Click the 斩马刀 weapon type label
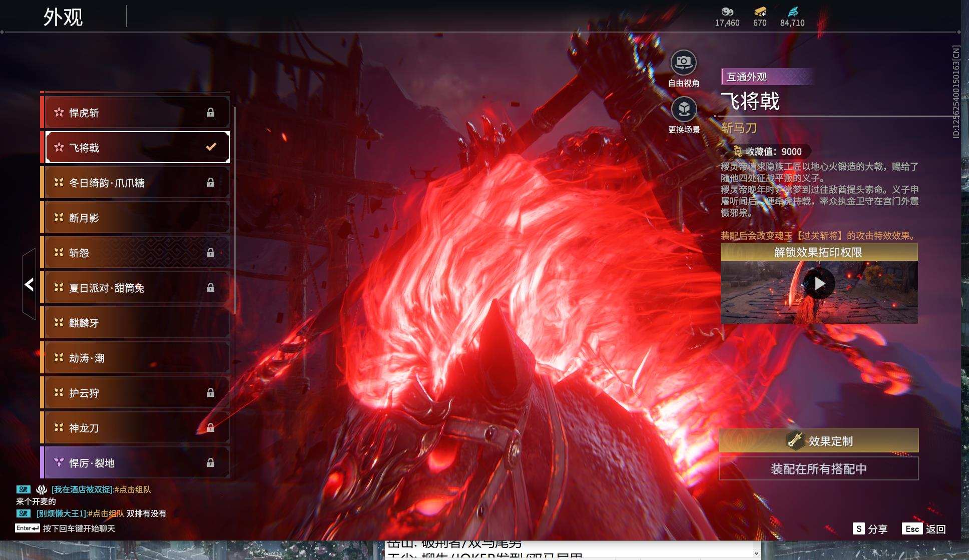 (739, 128)
